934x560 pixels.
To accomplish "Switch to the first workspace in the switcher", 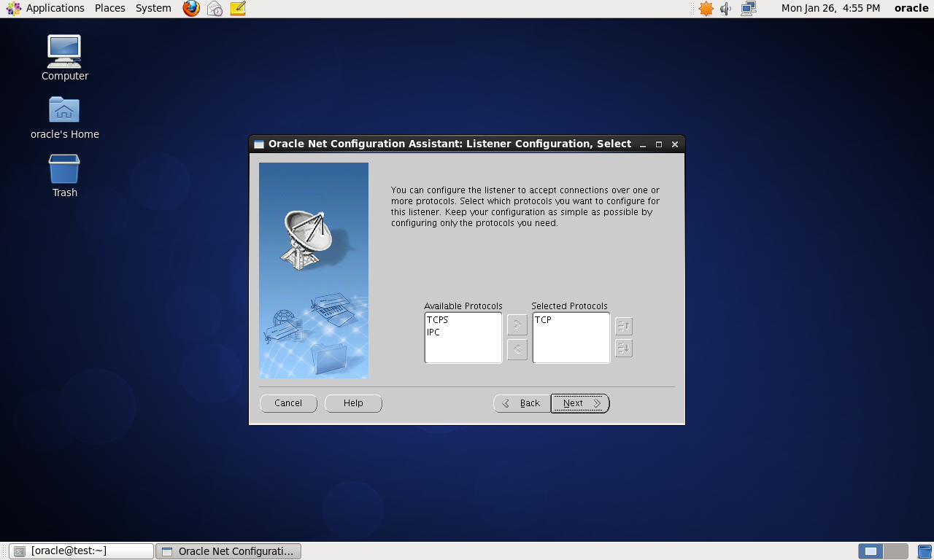I will tap(871, 551).
